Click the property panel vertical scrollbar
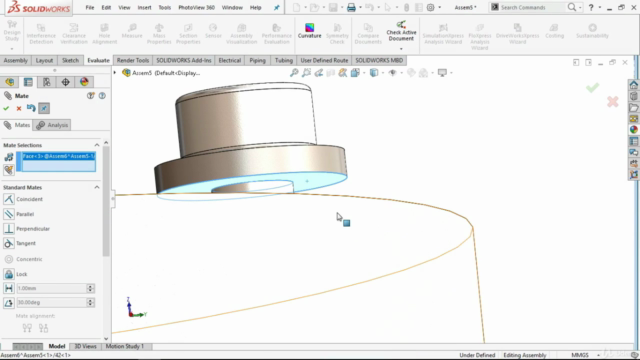Image resolution: width=640 pixels, height=360 pixels. 106,200
